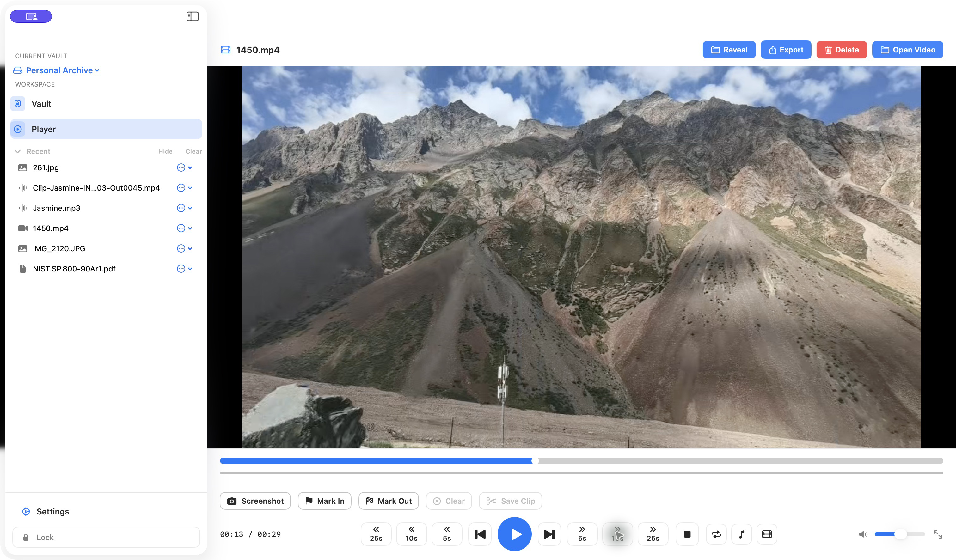Enter fullscreen with expand arrows
Viewport: 956px width, 560px height.
point(938,534)
